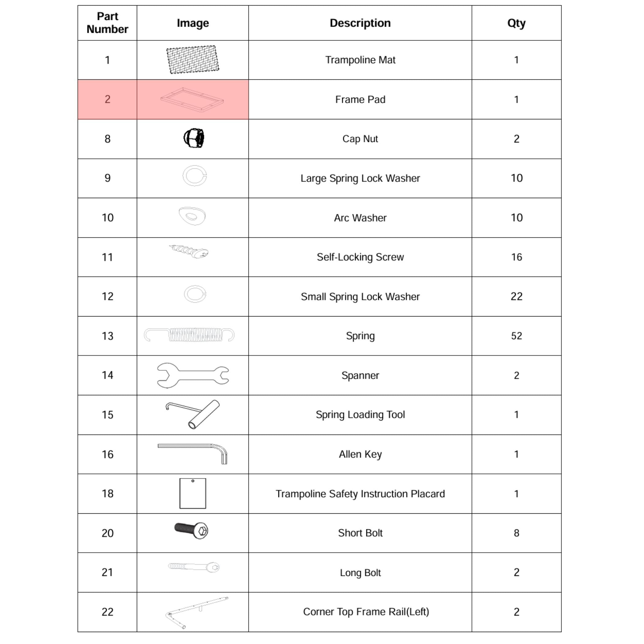The width and height of the screenshot is (644, 644).
Task: Select the Frame Pad part image
Action: (192, 100)
